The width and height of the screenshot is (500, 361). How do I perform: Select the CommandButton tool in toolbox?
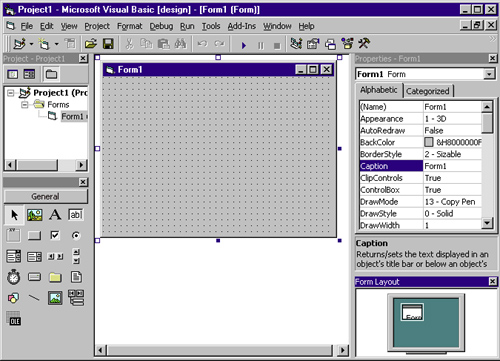(x=34, y=235)
